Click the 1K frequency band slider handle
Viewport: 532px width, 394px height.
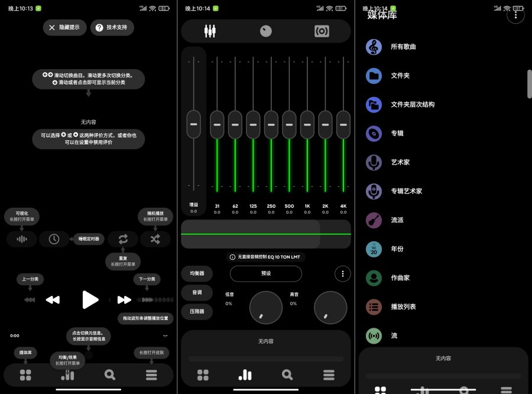(x=307, y=124)
